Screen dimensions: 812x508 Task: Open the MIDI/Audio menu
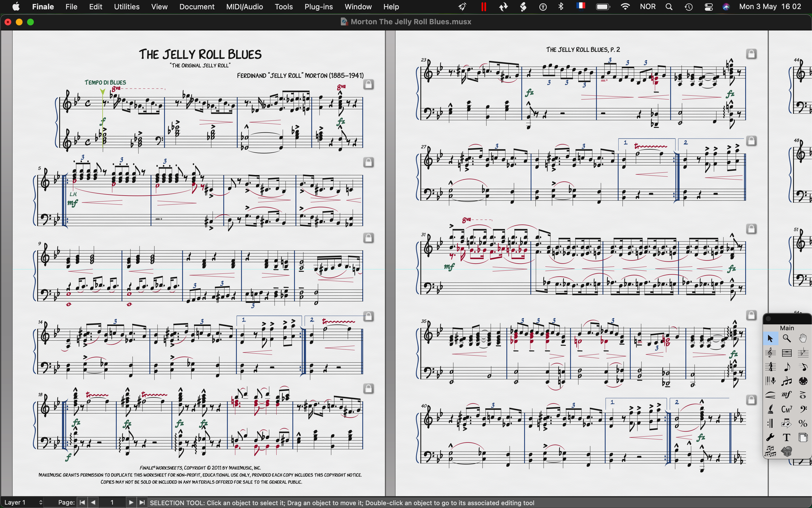(x=245, y=7)
